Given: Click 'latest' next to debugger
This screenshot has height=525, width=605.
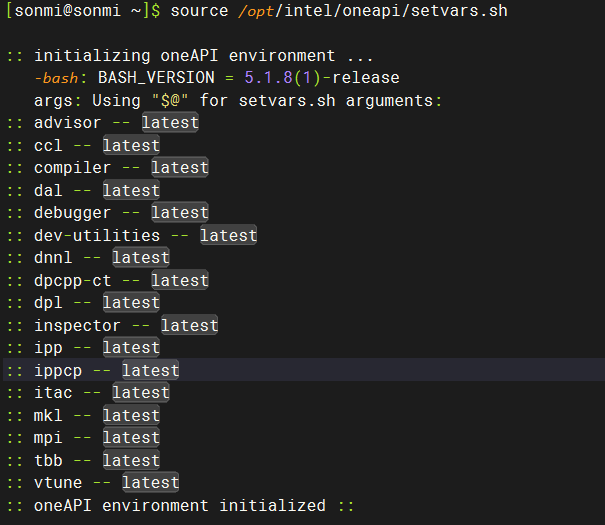Looking at the screenshot, I should click(x=180, y=213).
